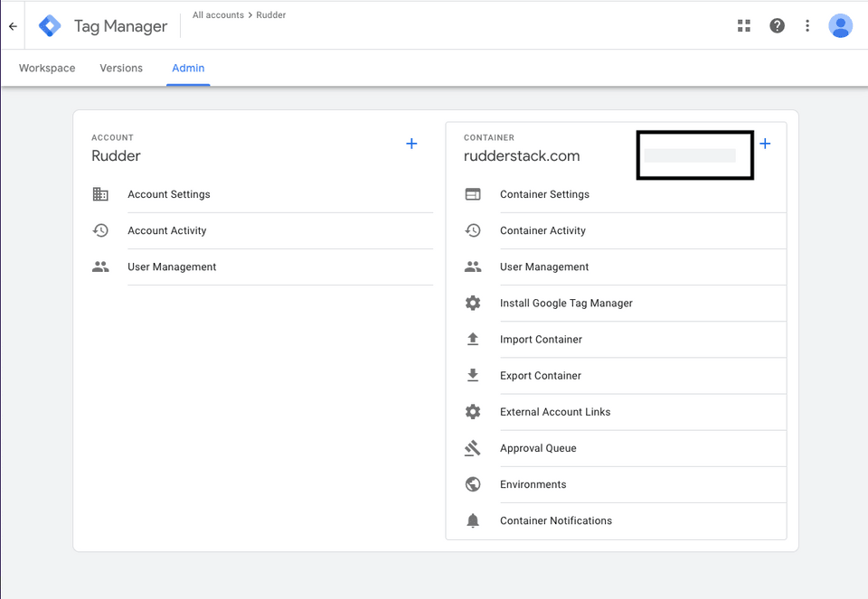
Task: Click the user profile avatar
Action: (x=840, y=25)
